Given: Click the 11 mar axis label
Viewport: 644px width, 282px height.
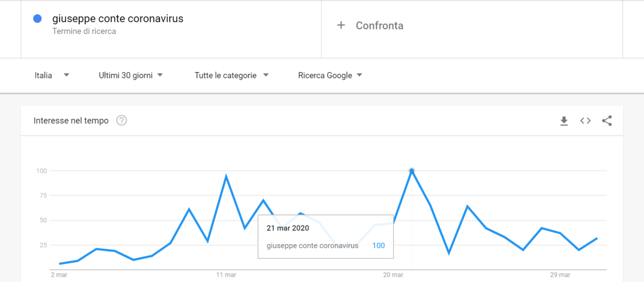Looking at the screenshot, I should (226, 275).
